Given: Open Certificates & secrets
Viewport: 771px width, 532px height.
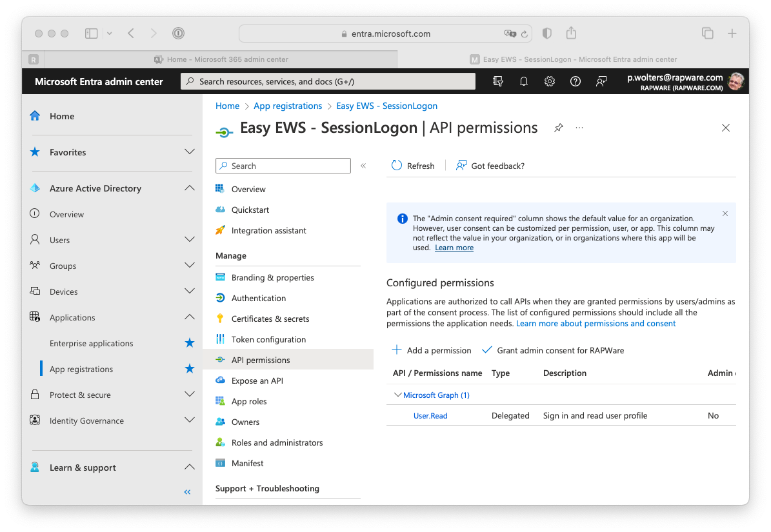Looking at the screenshot, I should (x=270, y=319).
